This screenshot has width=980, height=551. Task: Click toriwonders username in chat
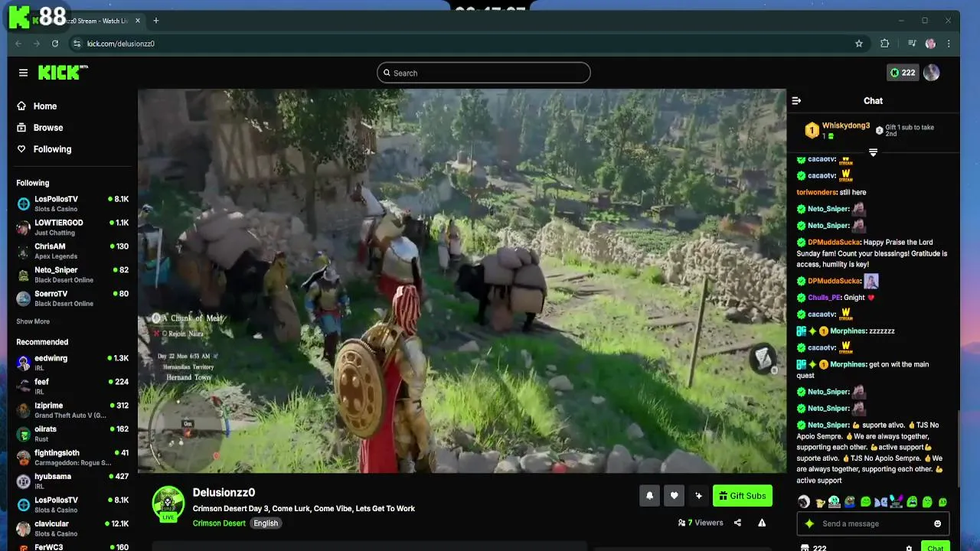(816, 192)
